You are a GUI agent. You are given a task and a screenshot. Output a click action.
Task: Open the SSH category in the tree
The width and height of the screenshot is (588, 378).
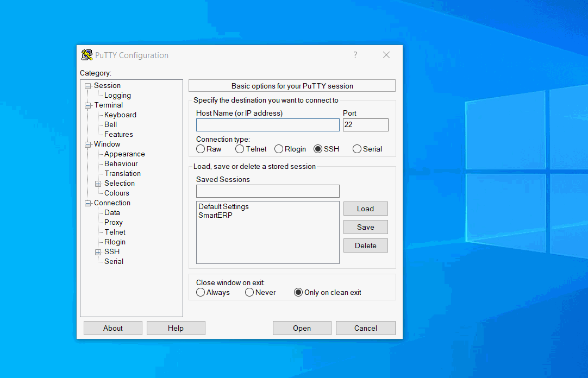[x=112, y=252]
